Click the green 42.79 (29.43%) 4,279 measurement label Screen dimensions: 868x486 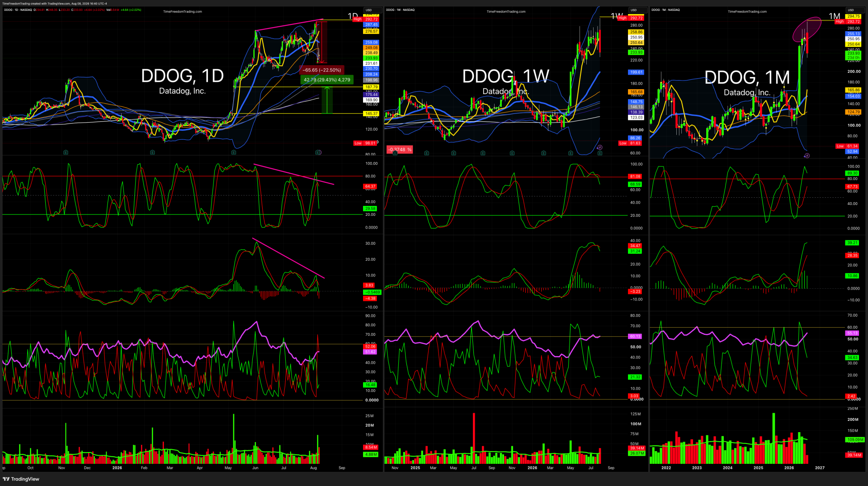[327, 80]
